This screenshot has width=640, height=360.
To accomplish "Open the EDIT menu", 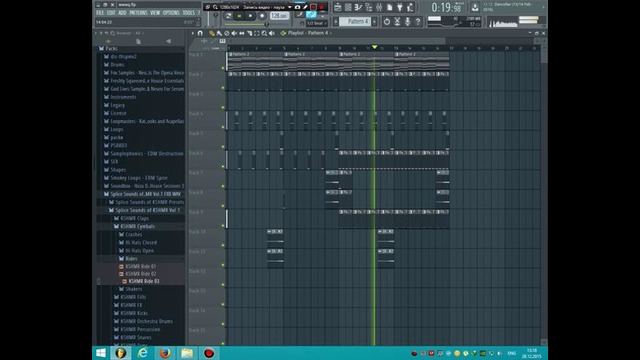I will (x=111, y=13).
